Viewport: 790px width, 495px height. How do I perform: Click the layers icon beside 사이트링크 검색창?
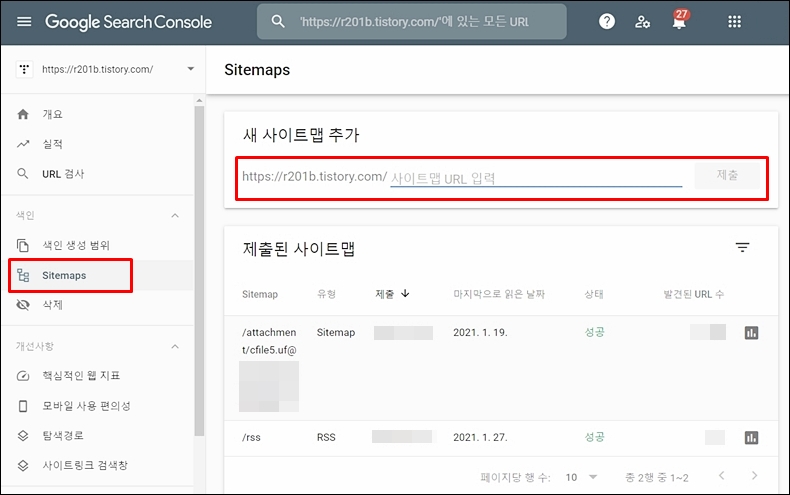[x=23, y=465]
